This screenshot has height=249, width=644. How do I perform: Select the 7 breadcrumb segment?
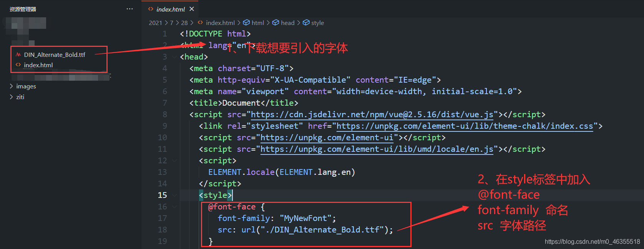(x=172, y=23)
